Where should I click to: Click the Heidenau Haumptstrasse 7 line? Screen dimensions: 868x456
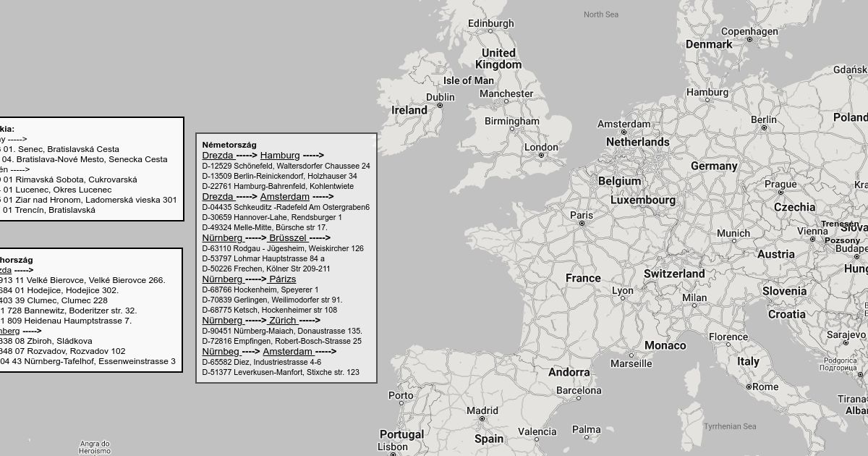pyautogui.click(x=66, y=321)
